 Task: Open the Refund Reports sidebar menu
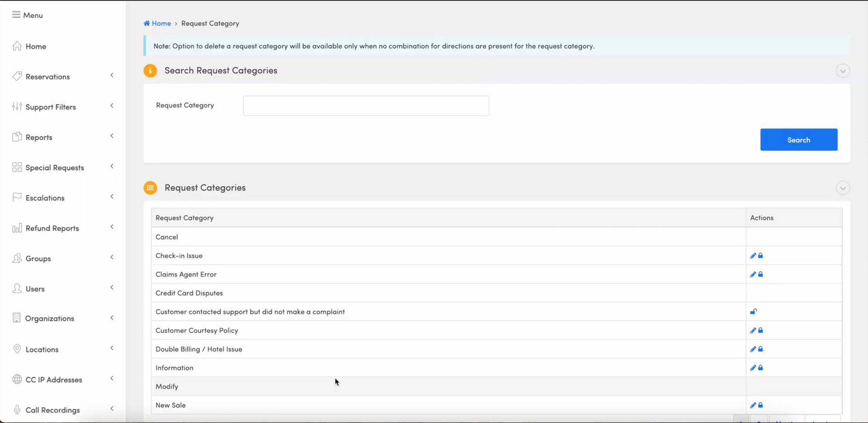coord(52,228)
